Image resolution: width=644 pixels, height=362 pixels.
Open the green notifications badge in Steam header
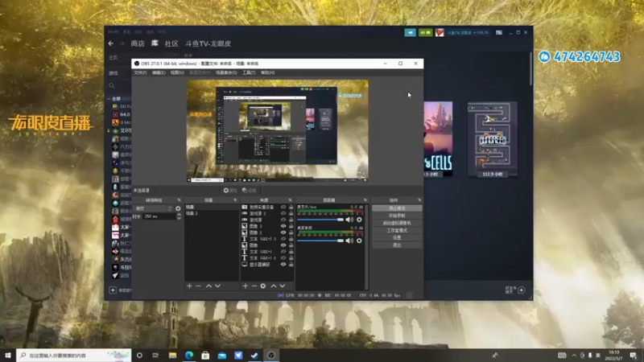(425, 32)
